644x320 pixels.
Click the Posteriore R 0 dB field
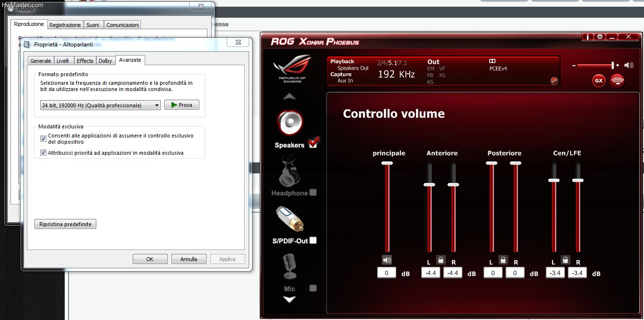point(515,273)
